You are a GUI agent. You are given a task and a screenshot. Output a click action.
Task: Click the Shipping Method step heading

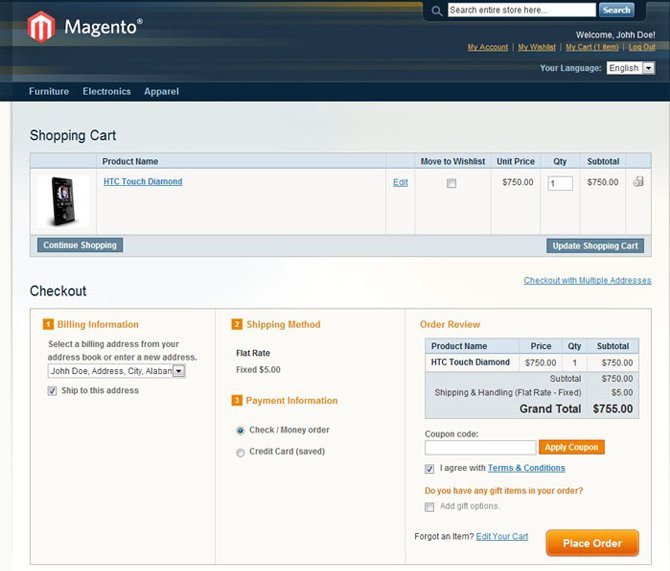(x=283, y=324)
